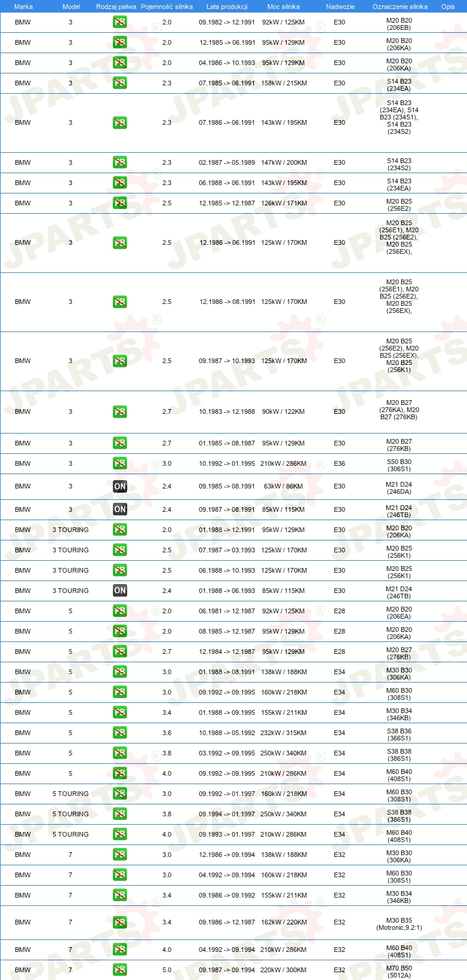Select the Oznaczenie silnika column header

[x=400, y=7]
